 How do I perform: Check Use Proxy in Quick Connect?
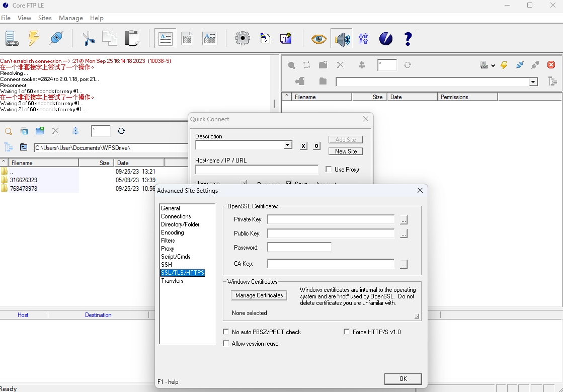[328, 169]
